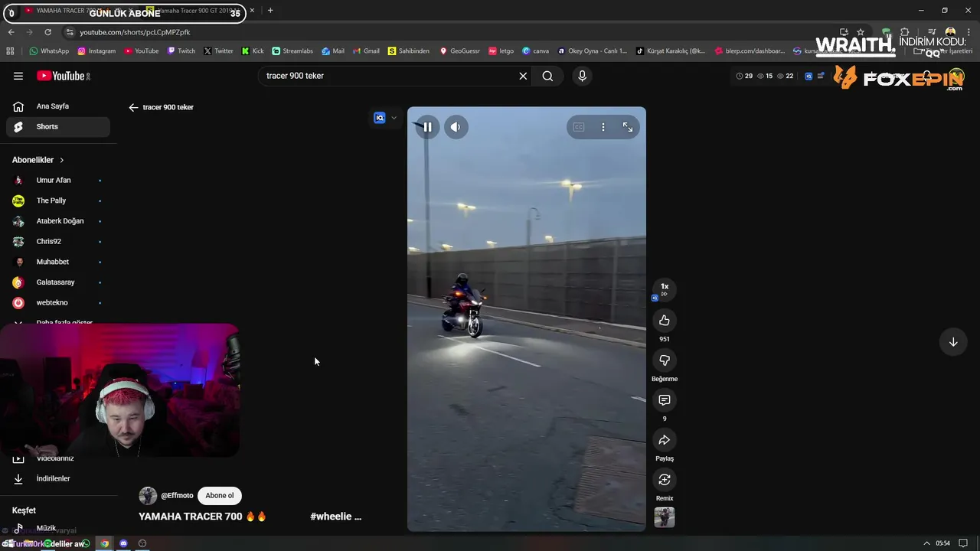Open the WhatsApp bookmark
980x551 pixels.
coord(49,51)
